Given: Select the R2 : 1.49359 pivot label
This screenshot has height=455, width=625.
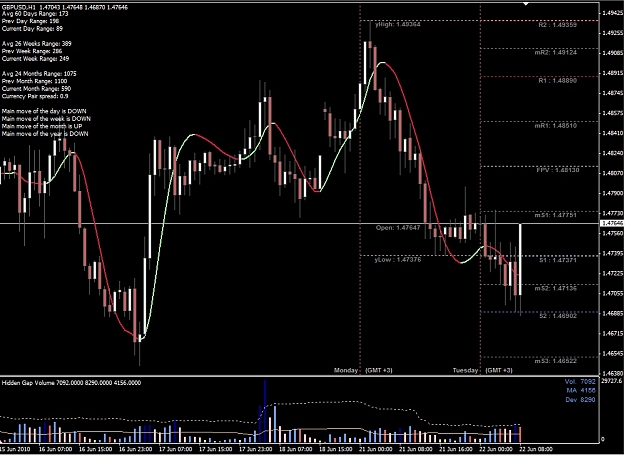Looking at the screenshot, I should [557, 25].
